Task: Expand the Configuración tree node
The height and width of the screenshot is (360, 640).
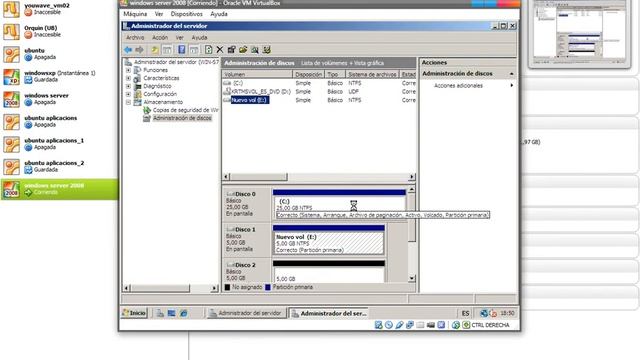Action: coord(128,94)
